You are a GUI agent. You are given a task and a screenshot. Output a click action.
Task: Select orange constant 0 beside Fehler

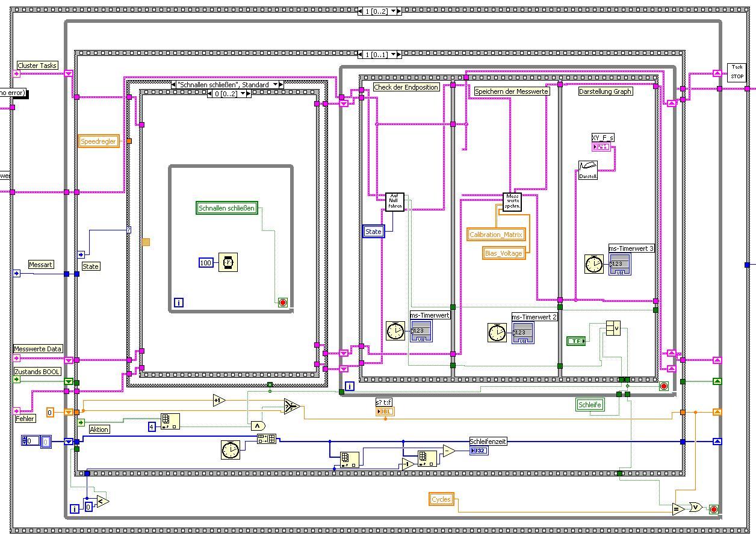click(x=51, y=412)
